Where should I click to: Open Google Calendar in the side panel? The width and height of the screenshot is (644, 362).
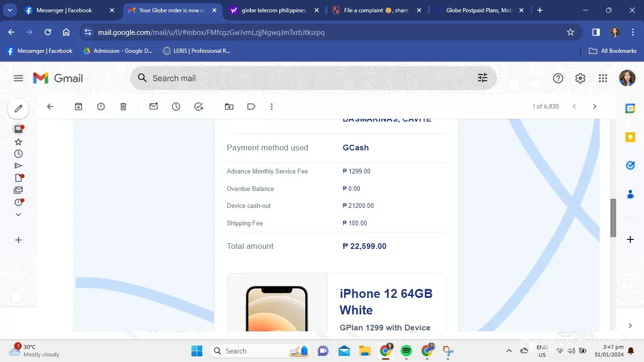pyautogui.click(x=630, y=108)
